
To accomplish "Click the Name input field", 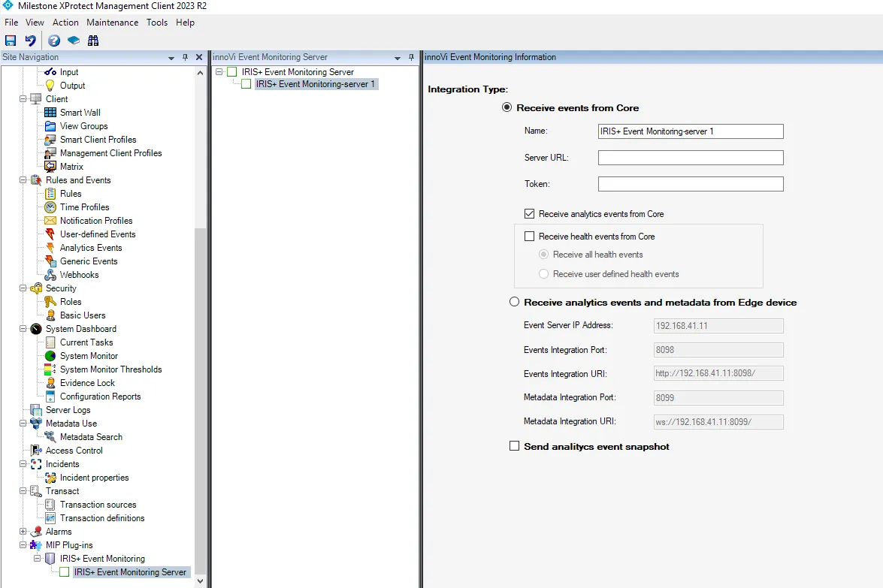I will click(691, 131).
